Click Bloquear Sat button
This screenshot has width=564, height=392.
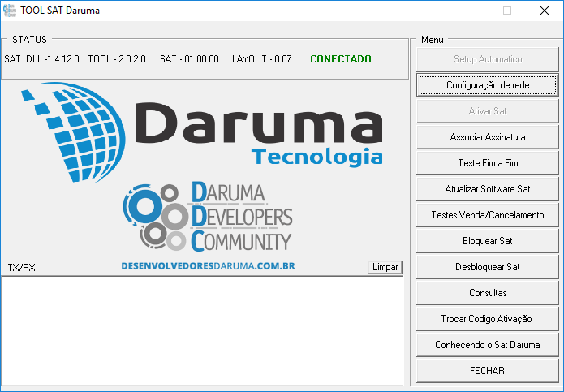(488, 241)
